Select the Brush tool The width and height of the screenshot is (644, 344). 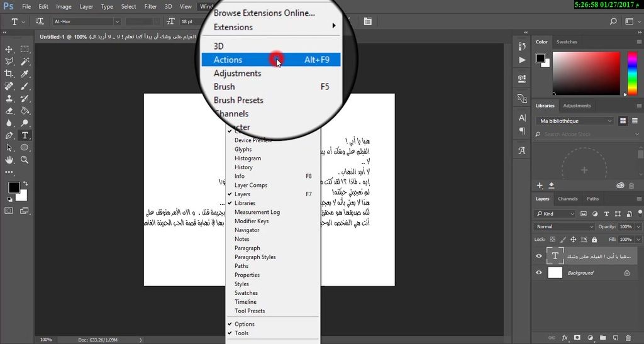click(25, 86)
